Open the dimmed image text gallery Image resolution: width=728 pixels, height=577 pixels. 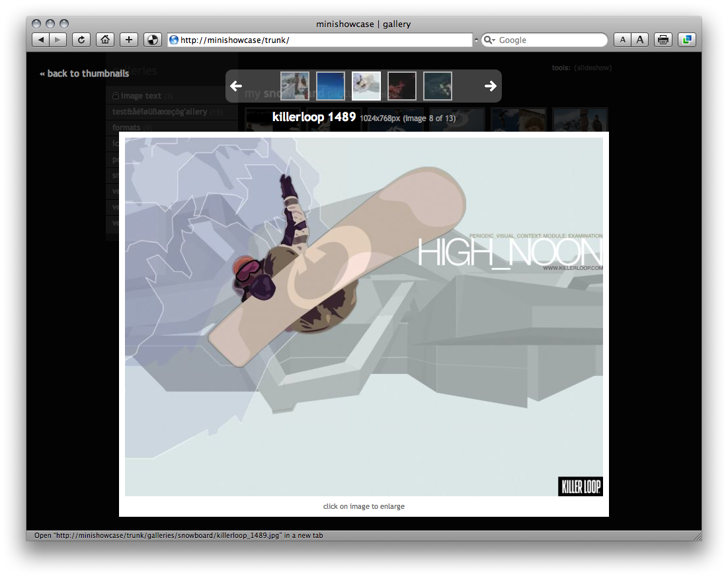point(141,96)
